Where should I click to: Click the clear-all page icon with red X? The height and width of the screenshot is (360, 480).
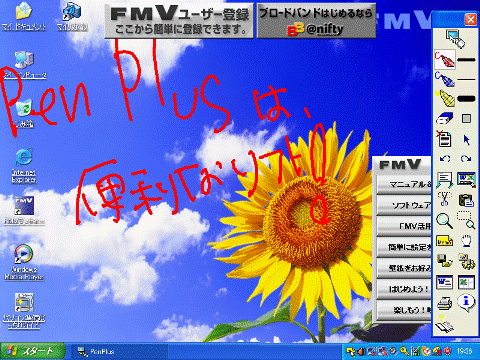(444, 138)
